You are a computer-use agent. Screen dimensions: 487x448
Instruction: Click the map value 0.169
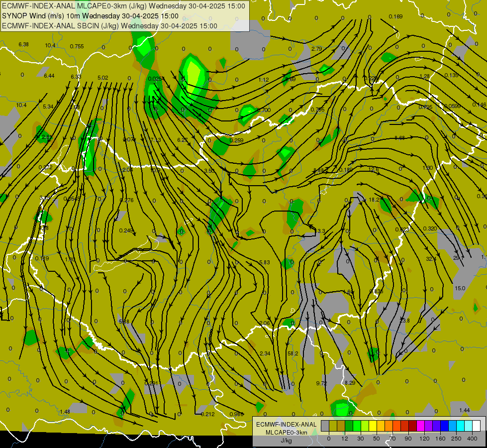pos(395,16)
